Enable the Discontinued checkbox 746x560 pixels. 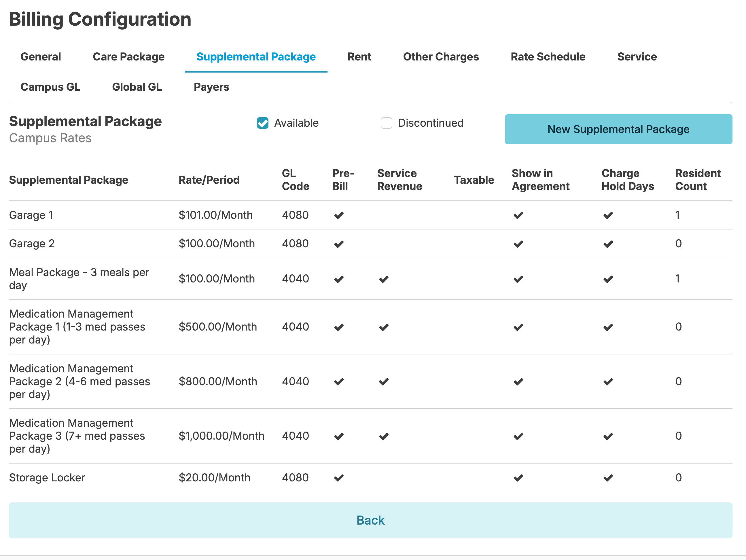click(x=386, y=123)
